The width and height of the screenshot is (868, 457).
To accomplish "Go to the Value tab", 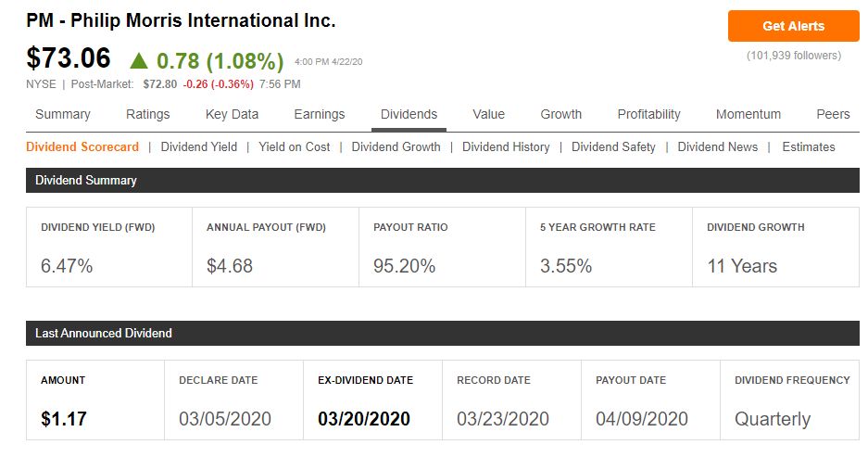I will pyautogui.click(x=489, y=114).
